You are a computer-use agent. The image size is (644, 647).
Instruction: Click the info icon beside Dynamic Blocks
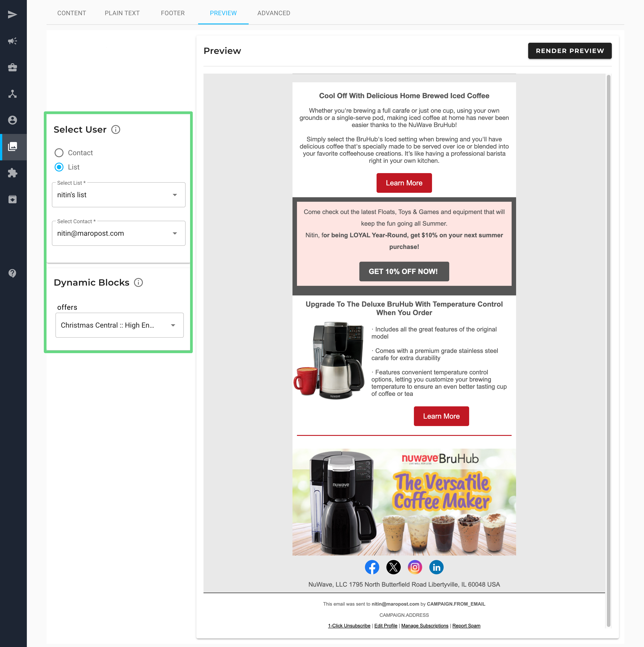(138, 283)
